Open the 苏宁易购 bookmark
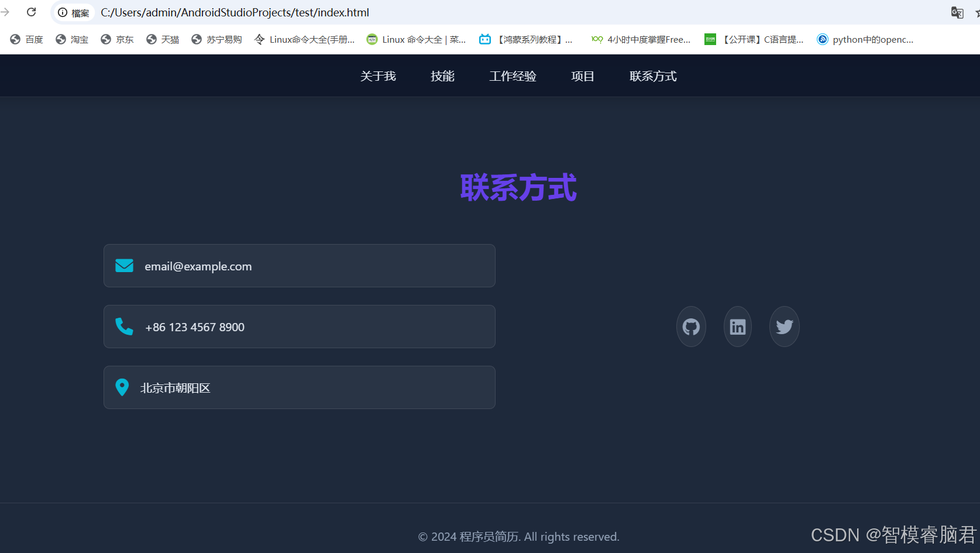980x553 pixels. [216, 39]
